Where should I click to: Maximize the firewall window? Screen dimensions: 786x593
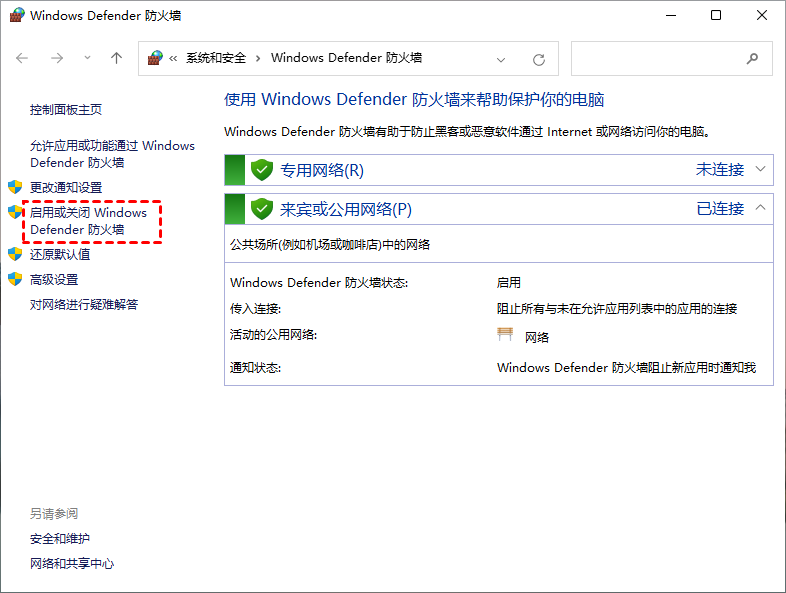(716, 16)
